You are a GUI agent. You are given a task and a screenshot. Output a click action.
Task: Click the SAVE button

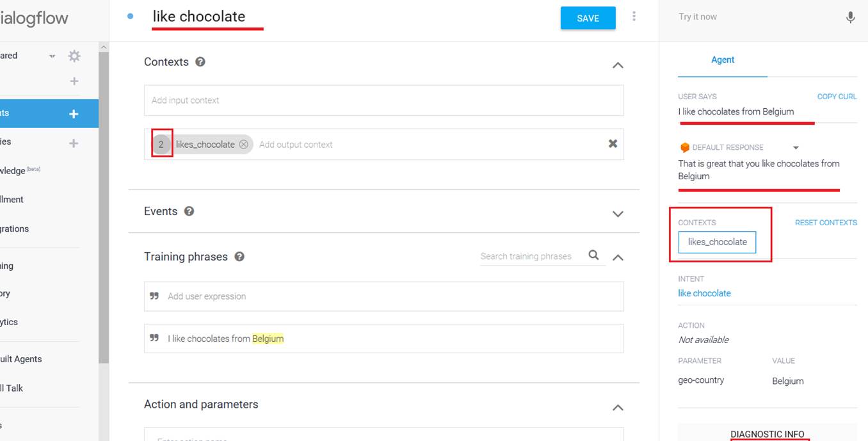click(x=588, y=18)
